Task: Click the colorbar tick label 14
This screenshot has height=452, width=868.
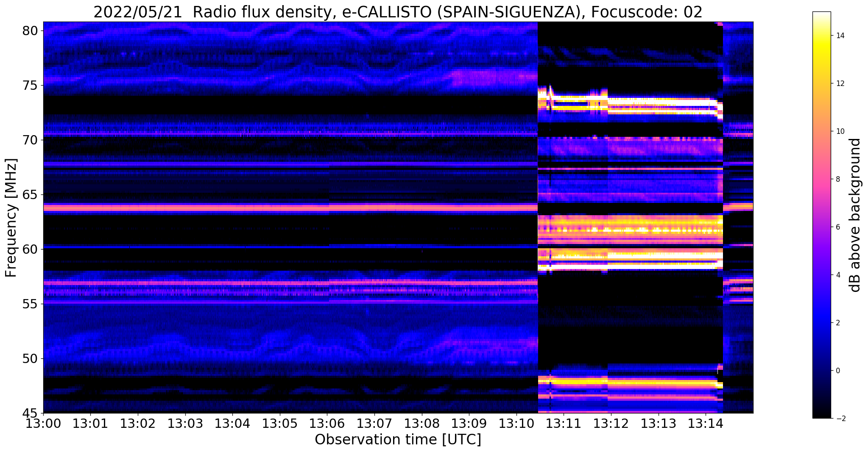Action: click(x=840, y=36)
